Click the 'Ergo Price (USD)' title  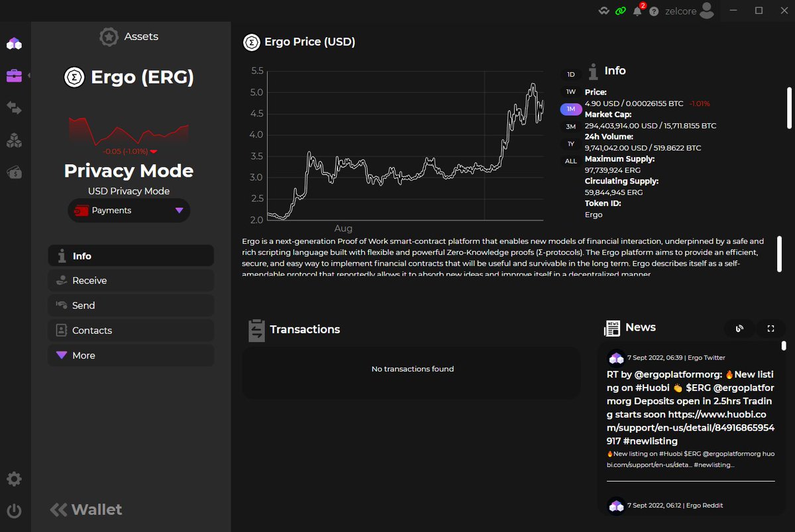point(309,42)
